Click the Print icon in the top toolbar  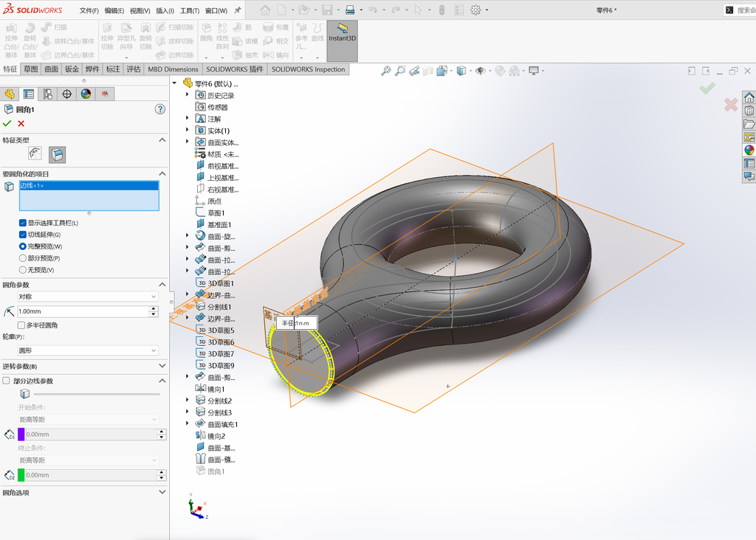coord(350,10)
